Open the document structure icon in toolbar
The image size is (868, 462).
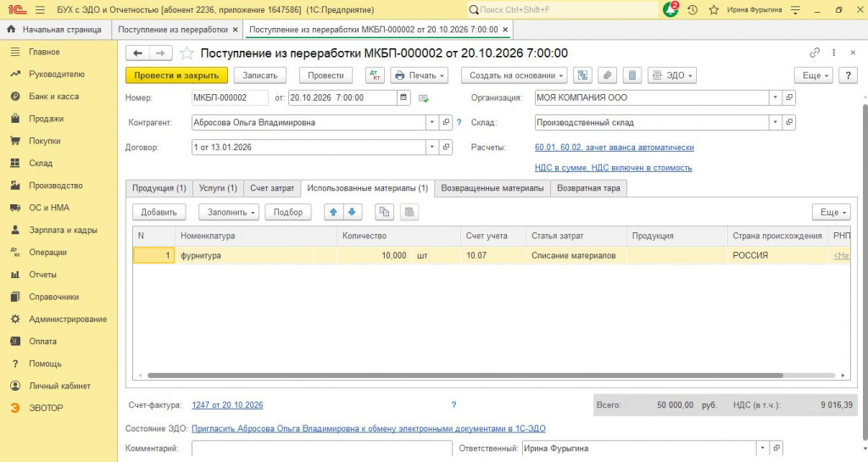tap(581, 75)
